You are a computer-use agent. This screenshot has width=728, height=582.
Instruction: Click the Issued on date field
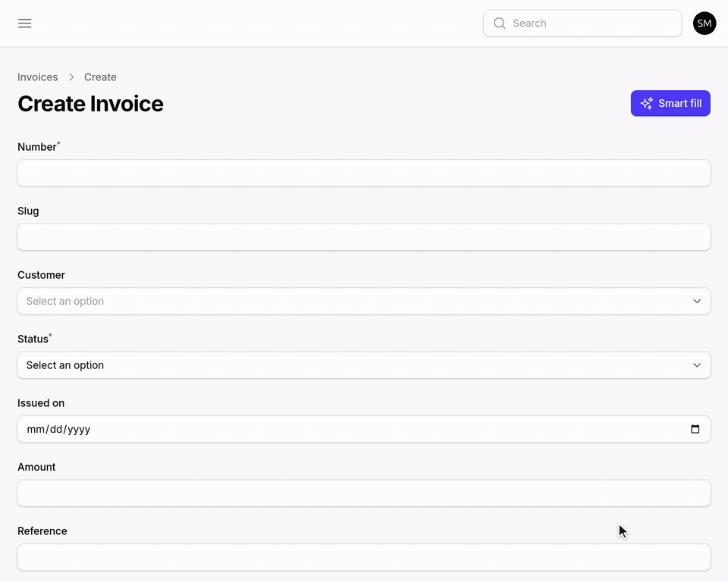tap(364, 430)
